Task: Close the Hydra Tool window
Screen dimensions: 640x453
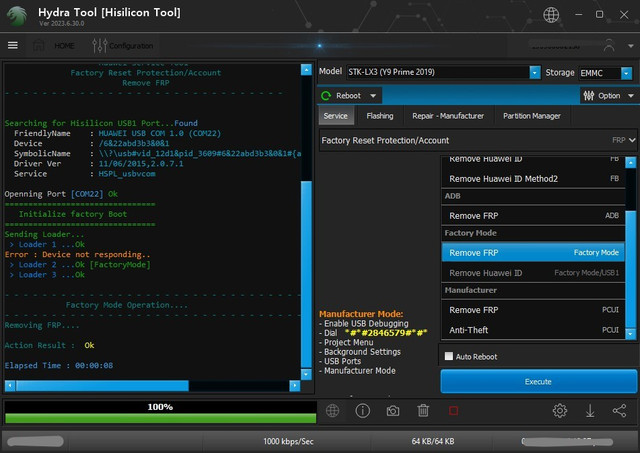Action: pyautogui.click(x=624, y=15)
